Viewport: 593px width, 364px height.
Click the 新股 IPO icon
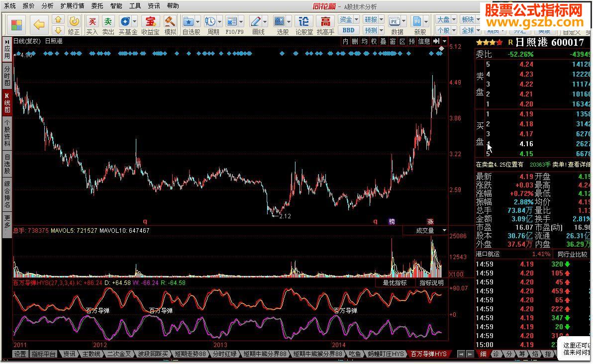pos(417,21)
